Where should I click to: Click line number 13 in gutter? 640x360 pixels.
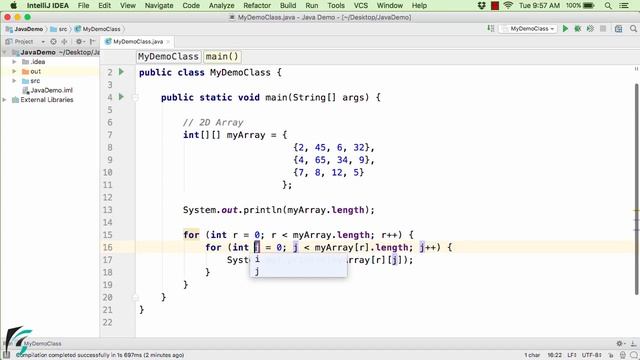pyautogui.click(x=107, y=210)
